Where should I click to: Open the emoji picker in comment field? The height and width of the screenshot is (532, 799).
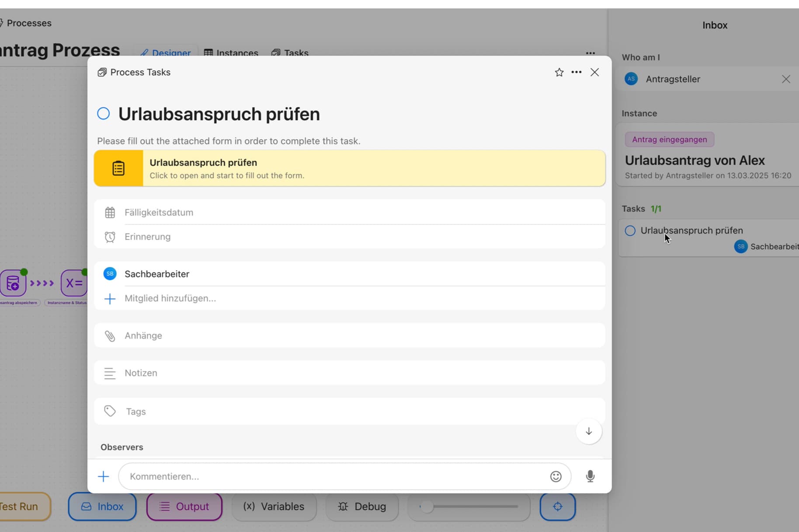click(556, 476)
